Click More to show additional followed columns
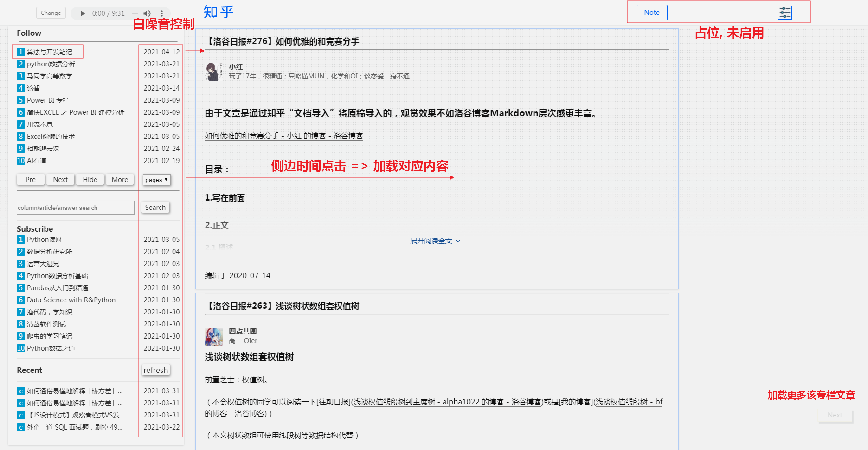Screen dimensions: 868x450 (120, 179)
